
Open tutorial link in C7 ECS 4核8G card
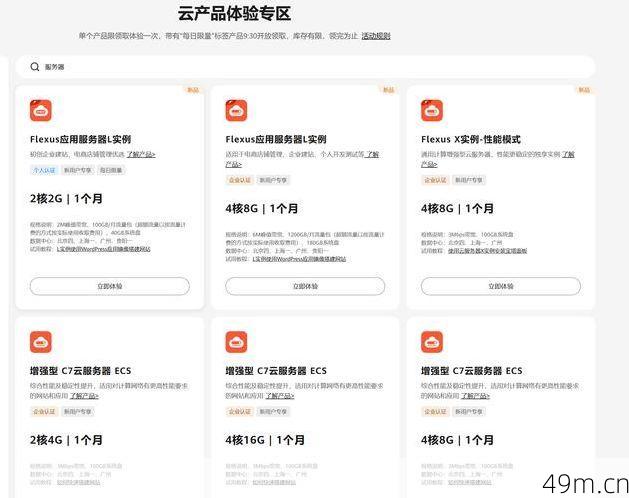(469, 482)
